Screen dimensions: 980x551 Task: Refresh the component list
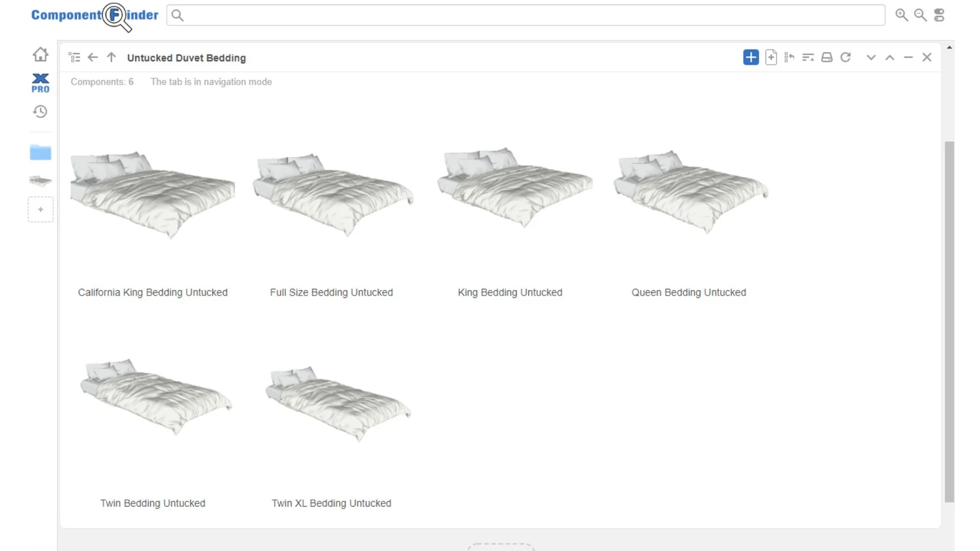tap(846, 57)
